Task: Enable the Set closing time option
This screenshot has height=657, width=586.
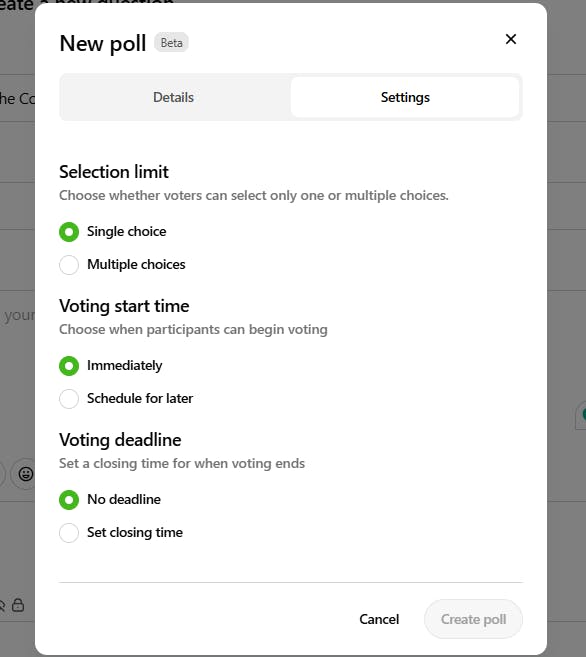Action: [x=69, y=533]
